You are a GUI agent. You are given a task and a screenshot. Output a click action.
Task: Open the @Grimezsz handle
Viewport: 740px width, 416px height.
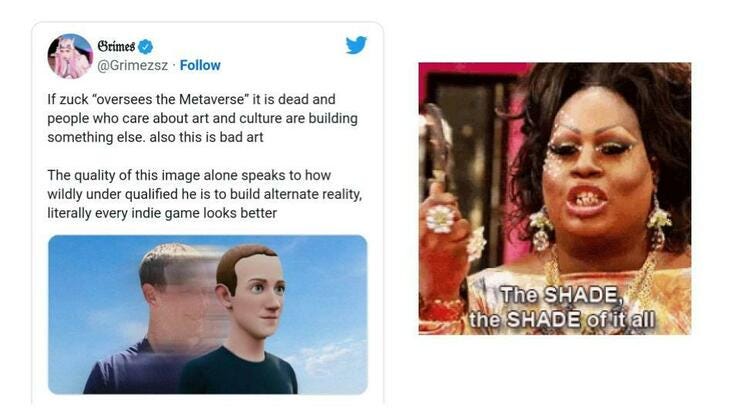pyautogui.click(x=132, y=66)
